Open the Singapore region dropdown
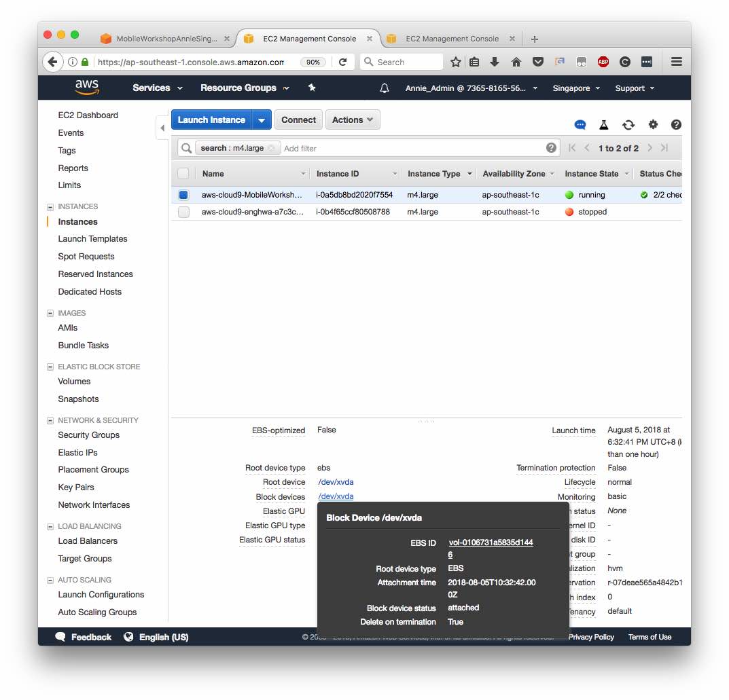This screenshot has height=700, width=729. coord(576,88)
